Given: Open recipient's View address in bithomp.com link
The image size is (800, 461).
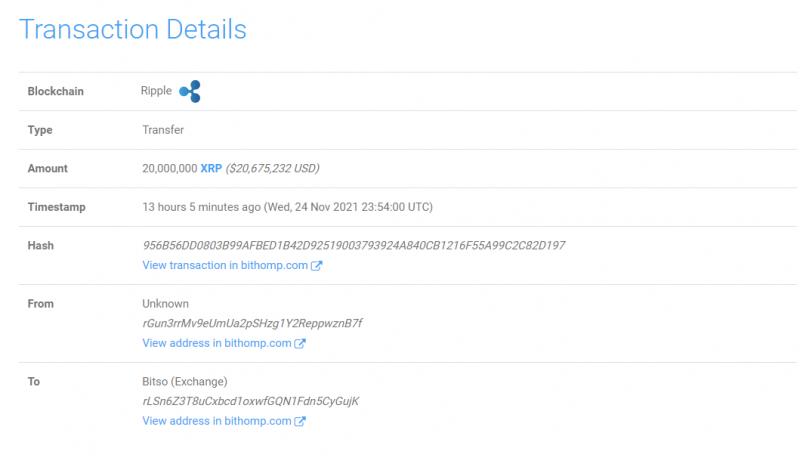Looking at the screenshot, I should click(217, 421).
